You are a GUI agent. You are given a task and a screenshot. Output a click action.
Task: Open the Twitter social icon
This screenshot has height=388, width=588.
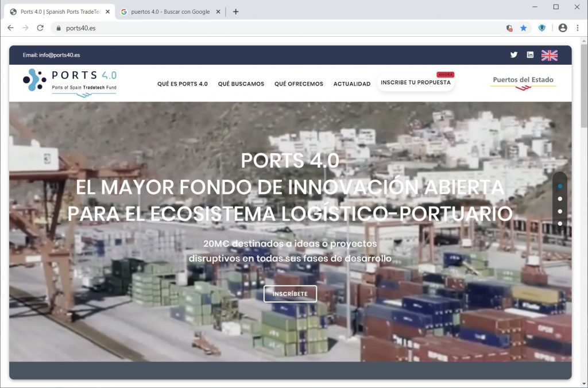[x=514, y=55]
